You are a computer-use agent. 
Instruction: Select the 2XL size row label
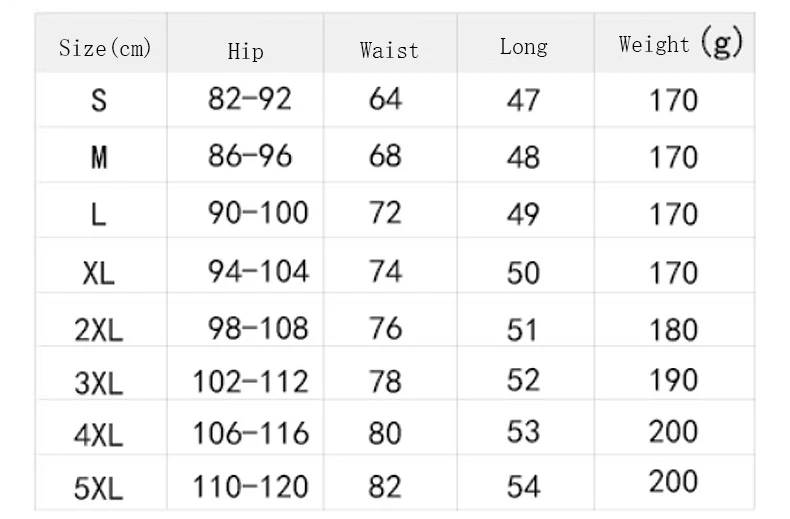click(x=99, y=331)
